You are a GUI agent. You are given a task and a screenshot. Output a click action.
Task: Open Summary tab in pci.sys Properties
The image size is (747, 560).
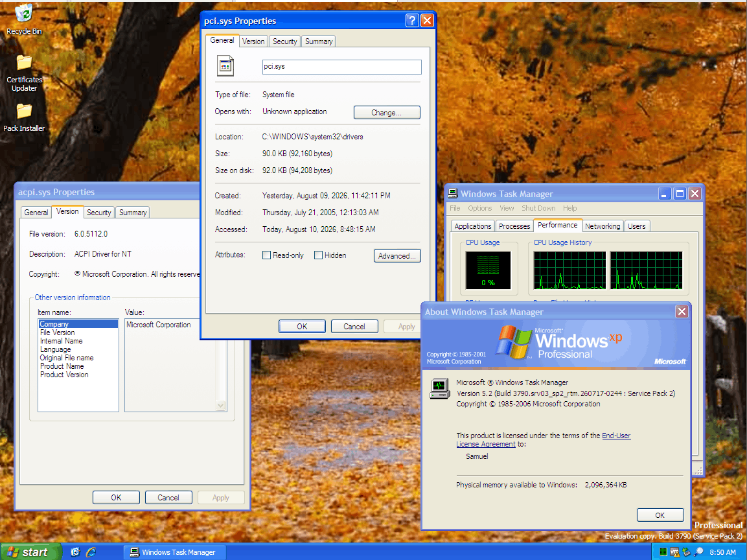point(319,41)
